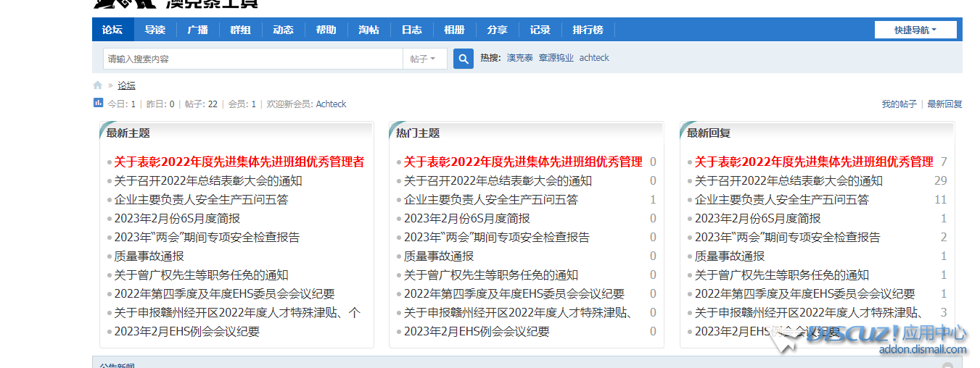Open 企业主要负责人安全生产五问五答 in 最新主题
The image size is (980, 368).
[201, 200]
